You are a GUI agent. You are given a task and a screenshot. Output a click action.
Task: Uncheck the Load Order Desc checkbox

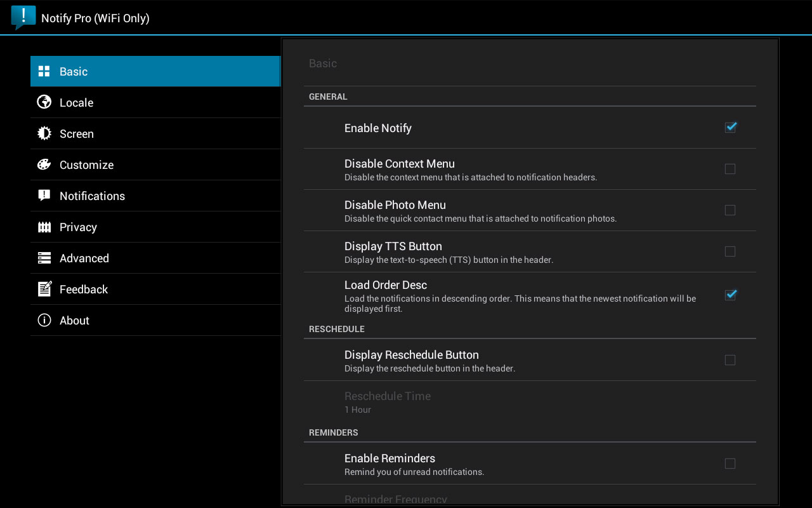[730, 295]
